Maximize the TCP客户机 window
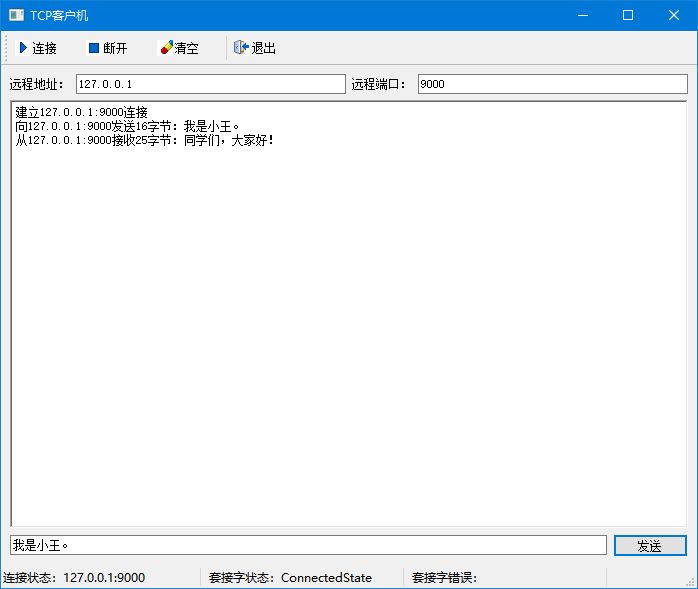The width and height of the screenshot is (698, 589). [628, 15]
